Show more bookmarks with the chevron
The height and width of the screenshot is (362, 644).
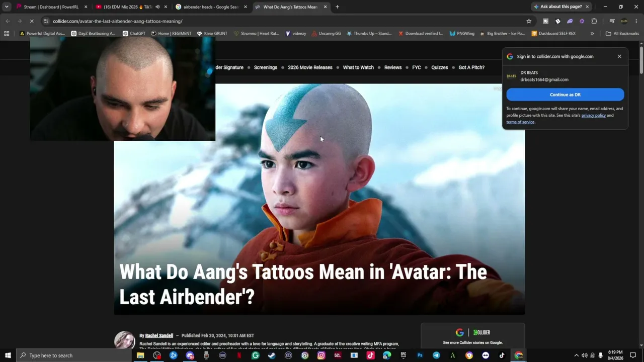click(x=592, y=34)
